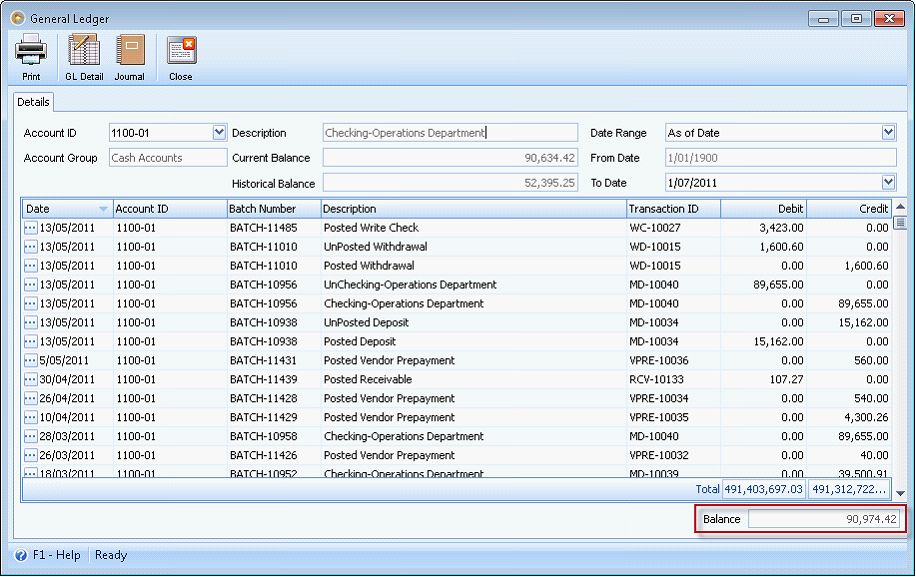Viewport: 916px width, 577px height.
Task: Expand the Account ID dropdown
Action: click(220, 132)
